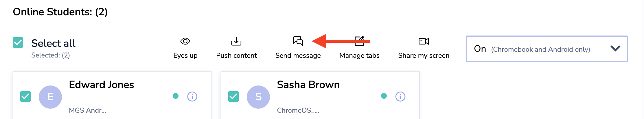Deselect Edward Jones checkbox

point(25,96)
